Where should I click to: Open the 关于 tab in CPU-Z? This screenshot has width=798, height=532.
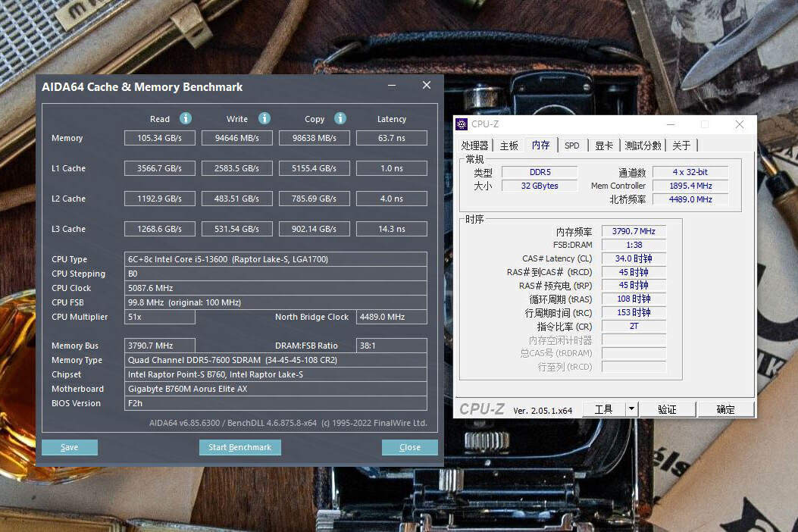click(x=681, y=146)
